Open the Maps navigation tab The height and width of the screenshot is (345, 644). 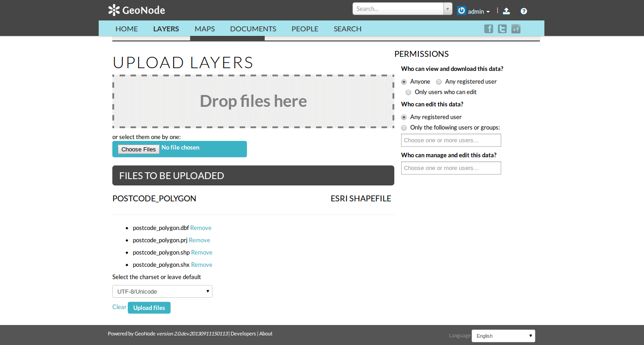pyautogui.click(x=205, y=29)
